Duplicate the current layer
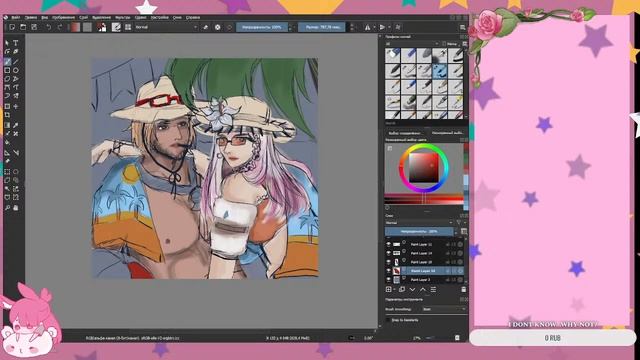This screenshot has height=360, width=640. tap(402, 289)
